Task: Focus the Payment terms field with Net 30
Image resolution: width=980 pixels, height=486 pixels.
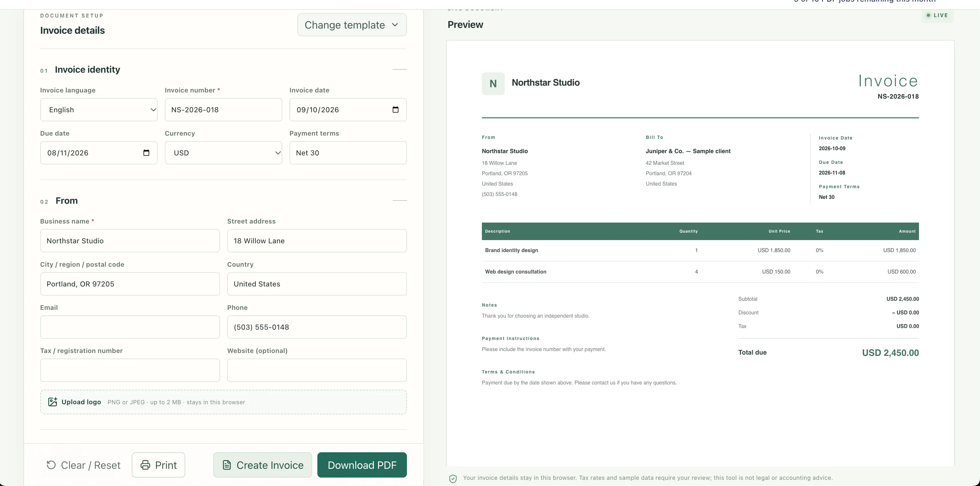Action: pos(348,153)
